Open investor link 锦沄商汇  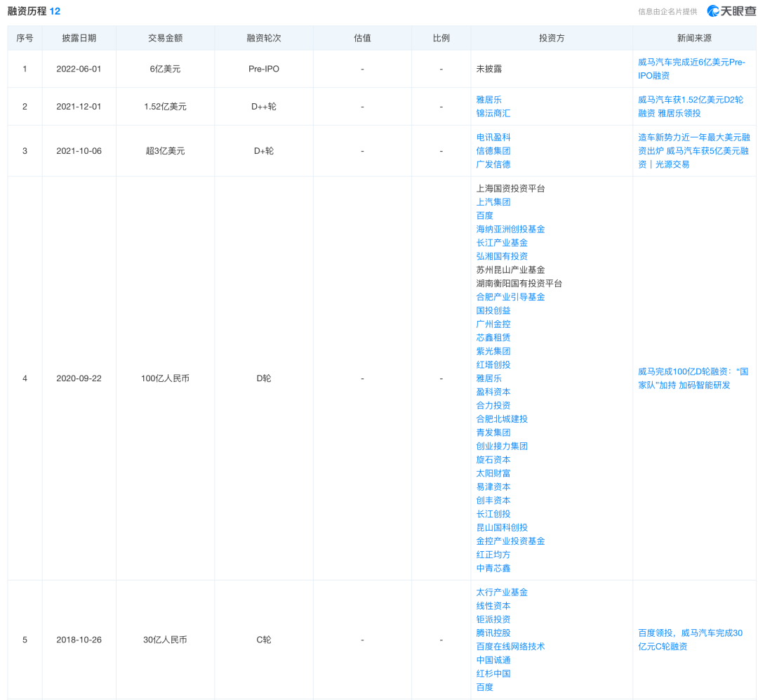493,113
